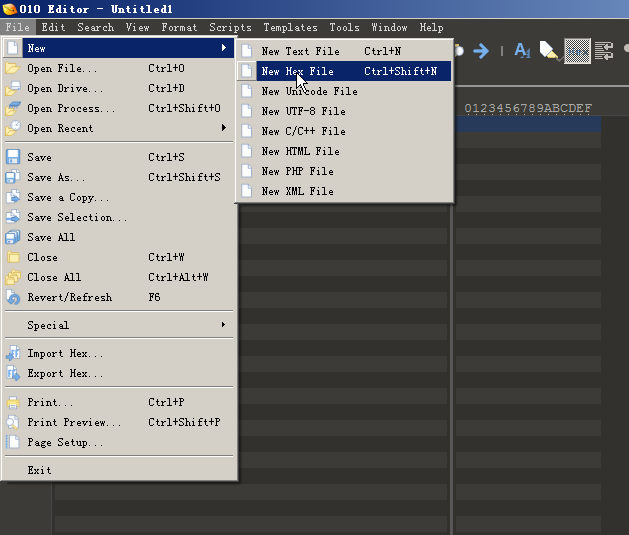
Task: Click the Revert/Refresh icon
Action: coord(13,297)
